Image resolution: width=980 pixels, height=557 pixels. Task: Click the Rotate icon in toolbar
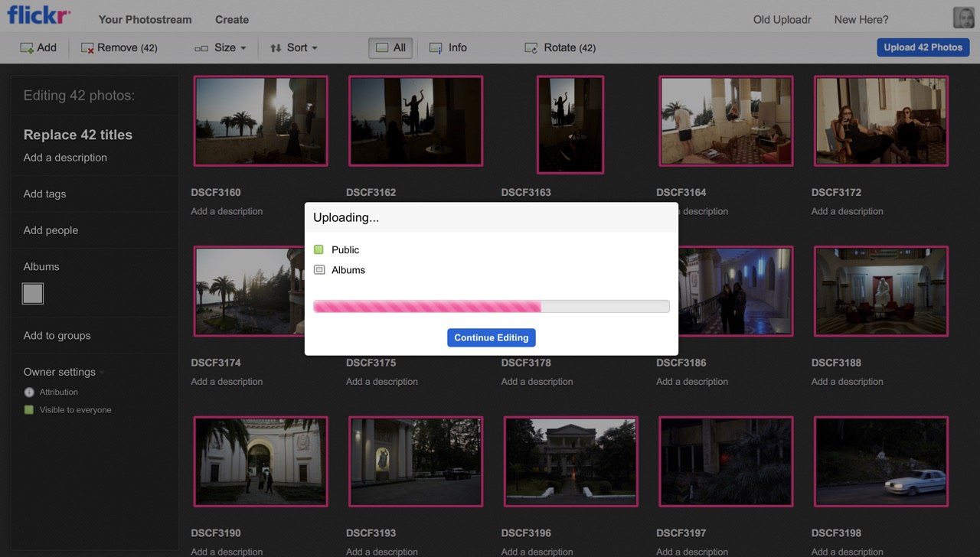(x=531, y=47)
